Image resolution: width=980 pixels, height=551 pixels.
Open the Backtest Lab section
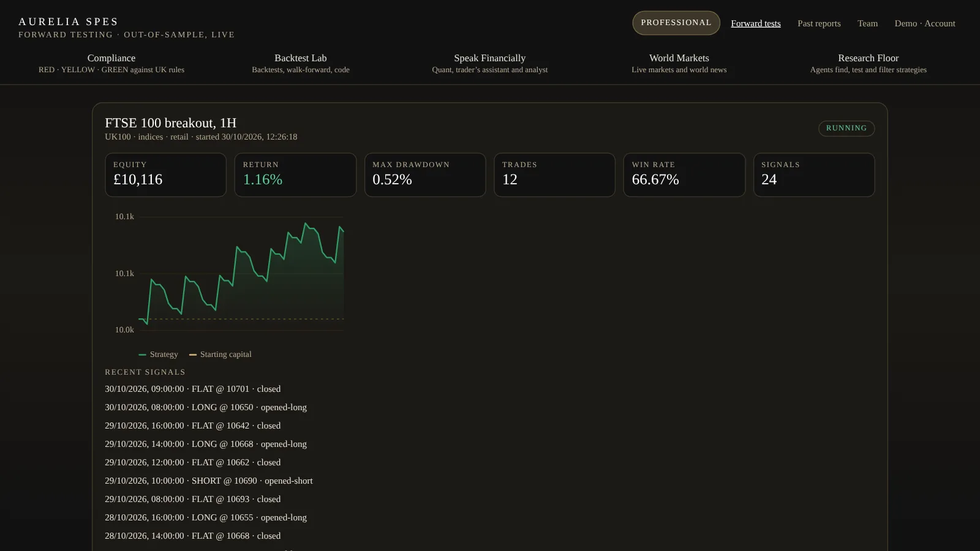point(301,63)
